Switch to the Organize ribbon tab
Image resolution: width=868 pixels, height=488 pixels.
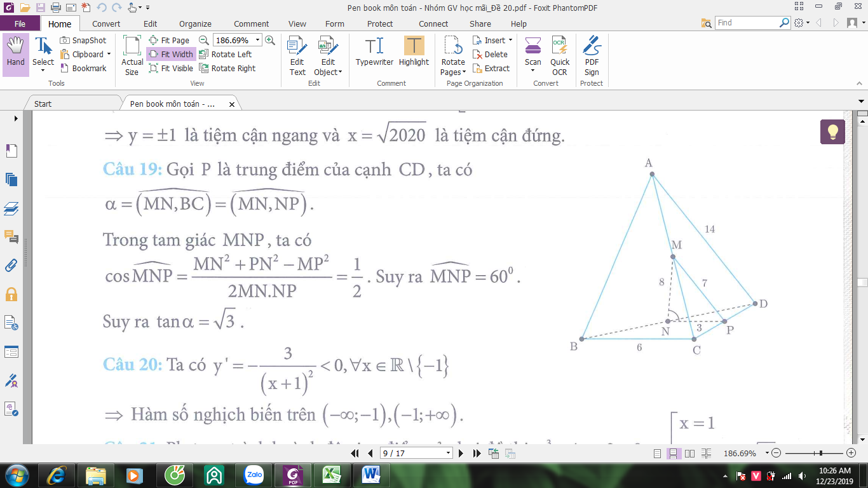pyautogui.click(x=195, y=24)
